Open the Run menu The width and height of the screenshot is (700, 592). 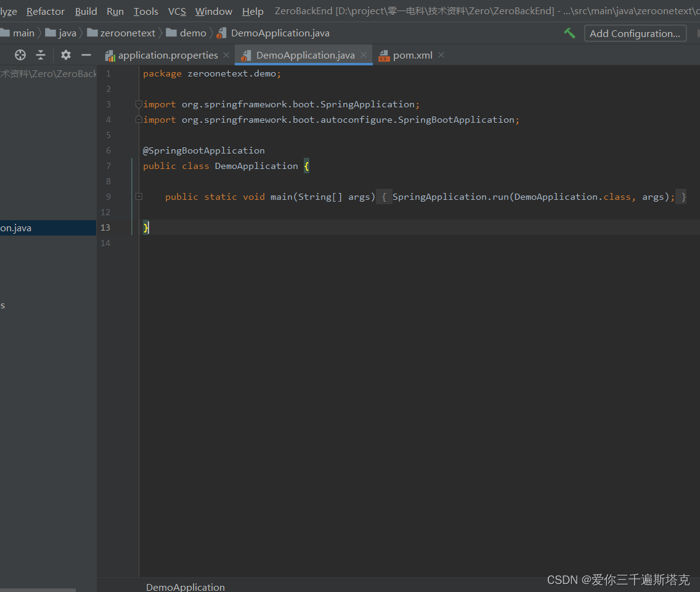point(115,11)
